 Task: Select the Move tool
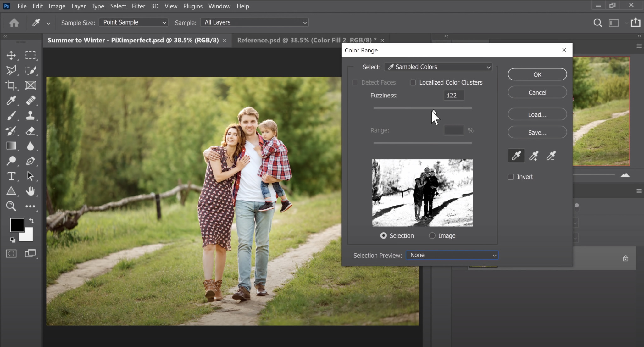[11, 55]
